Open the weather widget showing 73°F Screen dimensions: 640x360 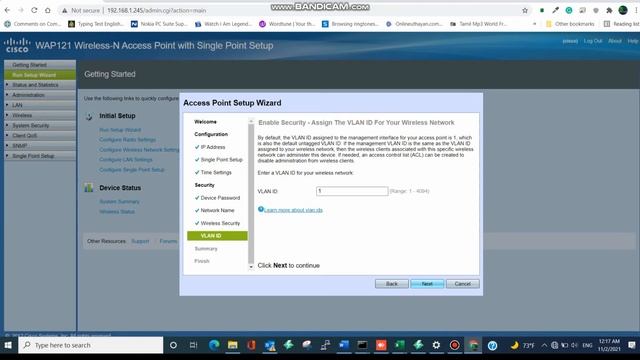pyautogui.click(x=522, y=345)
